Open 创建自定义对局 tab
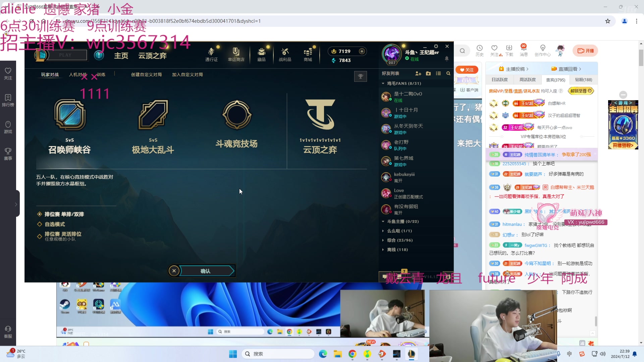The image size is (644, 362). point(147,75)
